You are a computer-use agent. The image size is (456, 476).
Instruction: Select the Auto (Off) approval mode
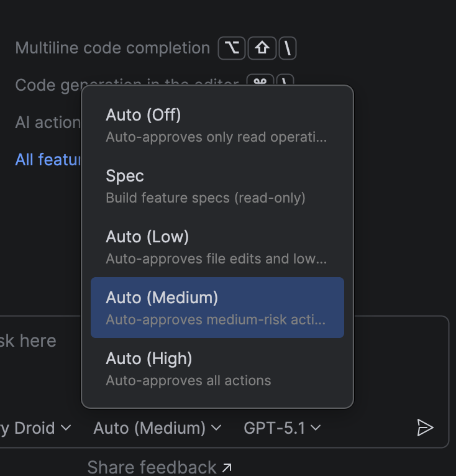(x=217, y=125)
